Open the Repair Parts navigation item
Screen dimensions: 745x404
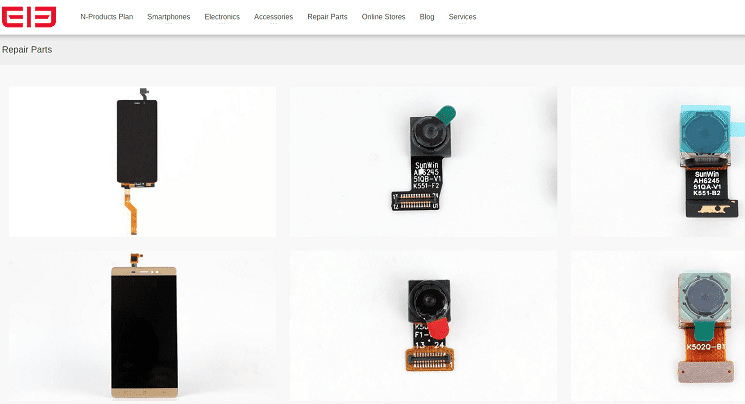[x=327, y=17]
